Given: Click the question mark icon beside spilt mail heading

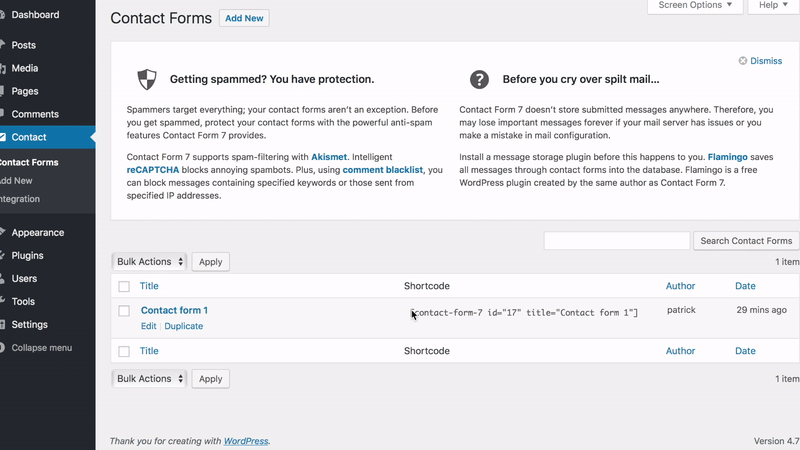Looking at the screenshot, I should [x=479, y=80].
